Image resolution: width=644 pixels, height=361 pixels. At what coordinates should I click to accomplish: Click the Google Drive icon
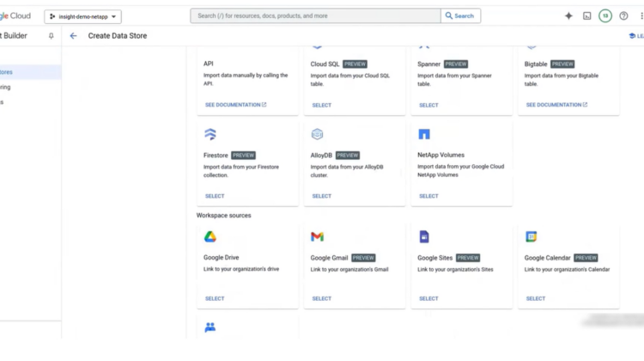(x=210, y=236)
